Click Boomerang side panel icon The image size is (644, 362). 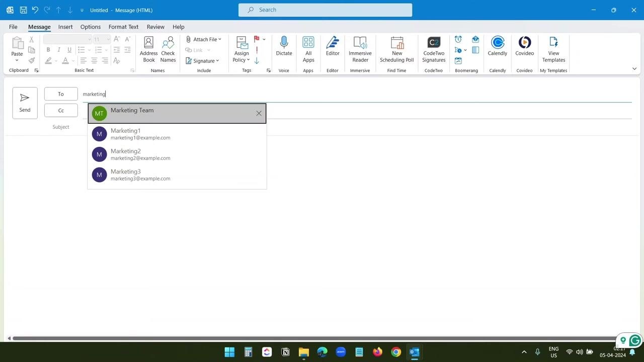[475, 50]
